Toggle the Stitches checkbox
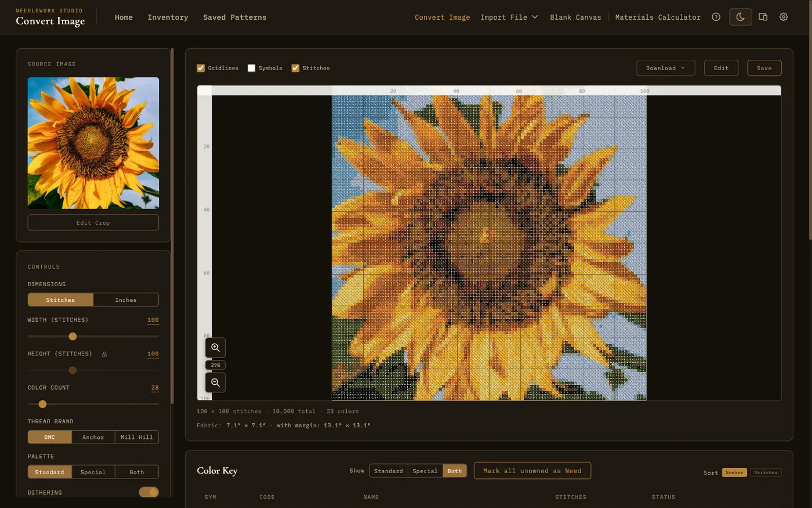812x508 pixels. click(x=295, y=68)
